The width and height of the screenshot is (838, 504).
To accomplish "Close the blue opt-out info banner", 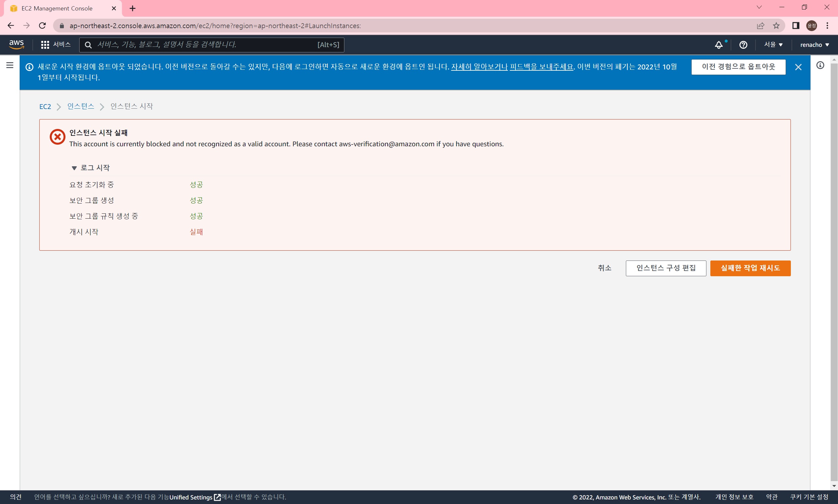I will click(x=798, y=67).
